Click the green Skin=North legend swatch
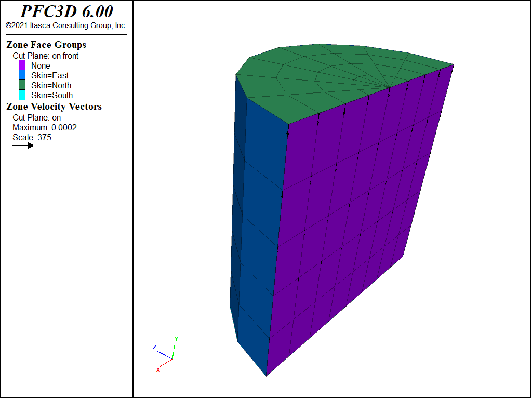The image size is (532, 399). 22,85
